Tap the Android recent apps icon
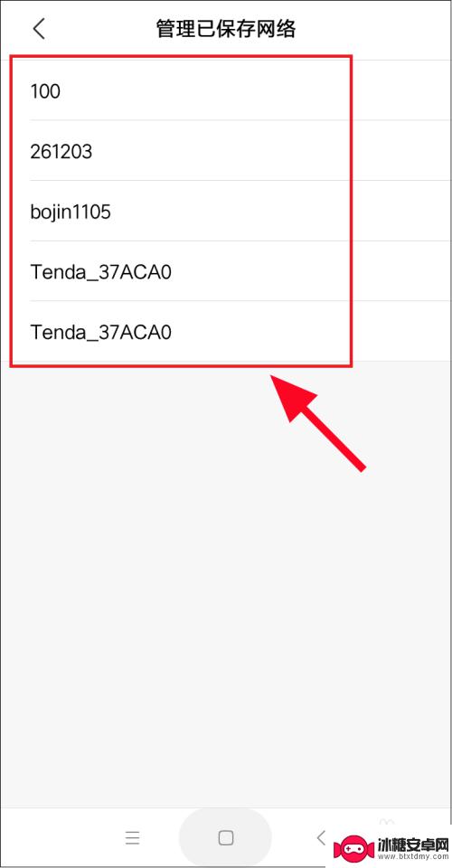Screen dimensions: 452x868 click(132, 837)
